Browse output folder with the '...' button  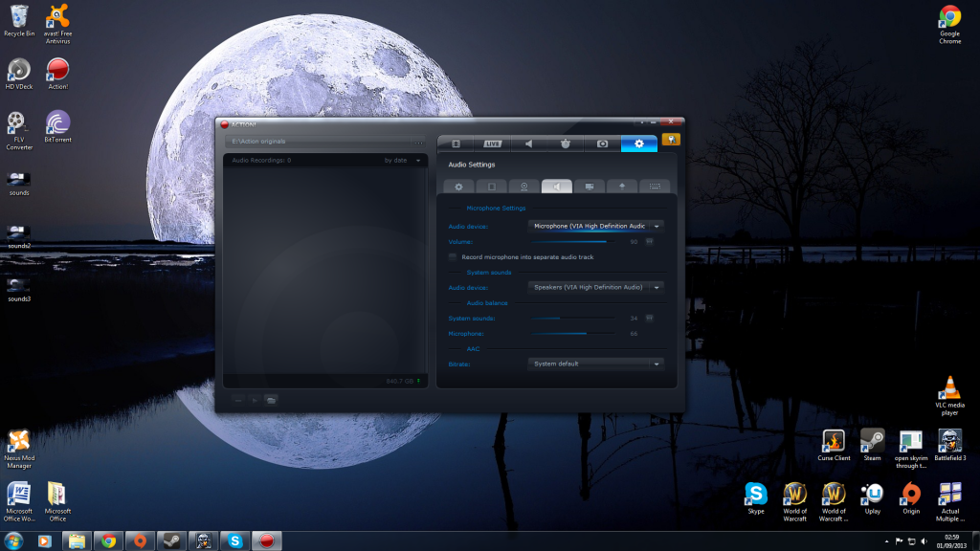(419, 142)
